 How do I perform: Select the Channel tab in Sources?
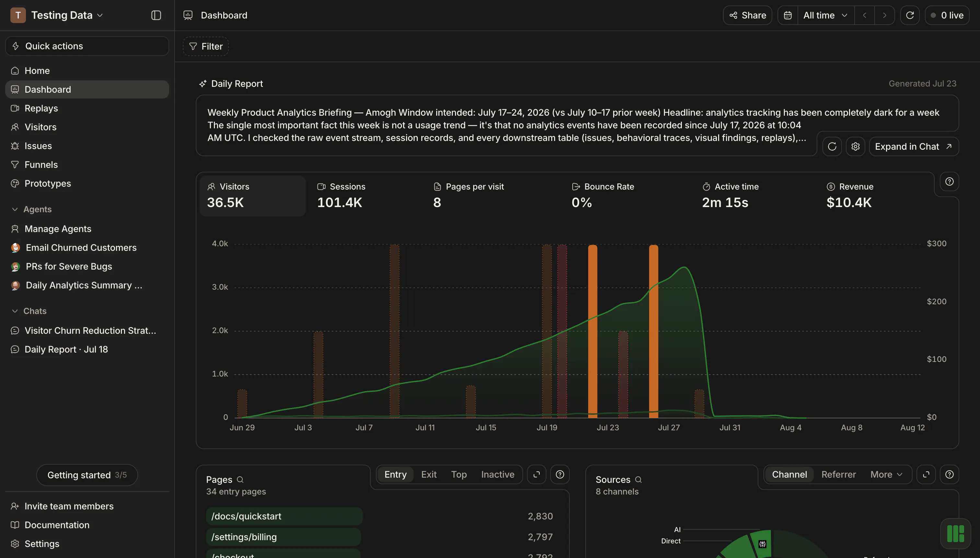[x=789, y=474]
